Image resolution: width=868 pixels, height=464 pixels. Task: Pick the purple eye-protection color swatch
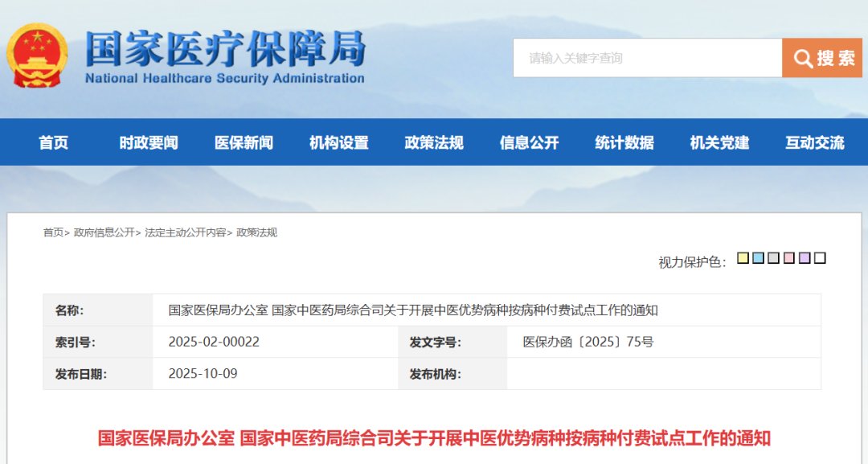coord(805,258)
